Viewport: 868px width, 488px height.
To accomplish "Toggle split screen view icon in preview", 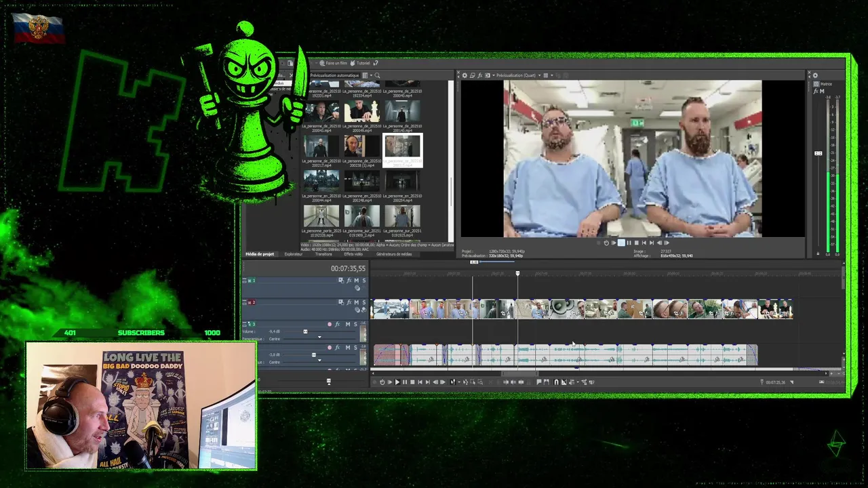I will [488, 75].
